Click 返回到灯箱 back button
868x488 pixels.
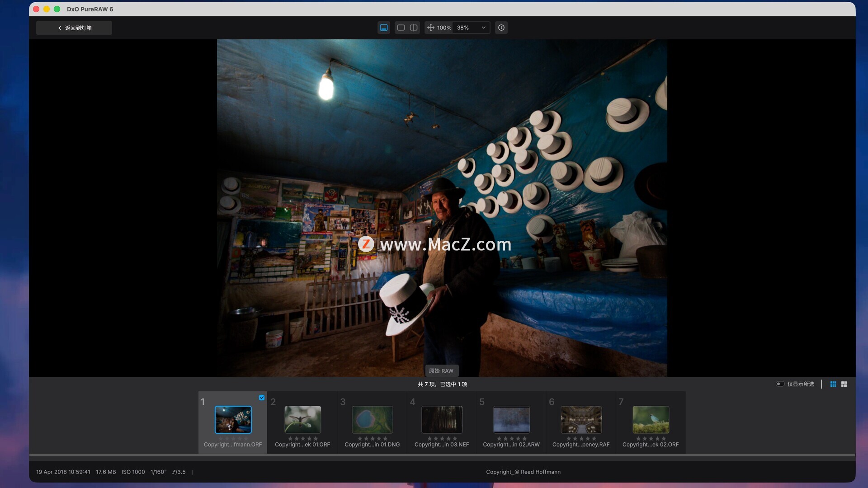74,28
